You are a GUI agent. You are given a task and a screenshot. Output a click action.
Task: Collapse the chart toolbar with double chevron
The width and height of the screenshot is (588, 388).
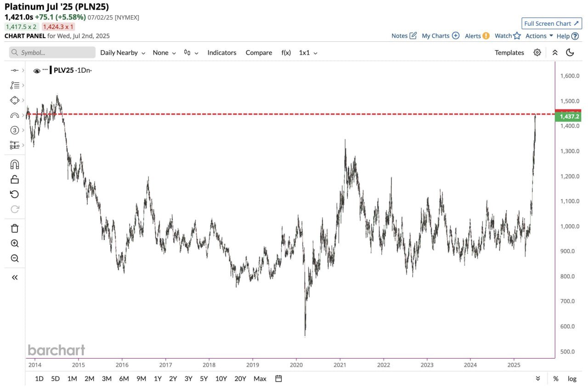pyautogui.click(x=555, y=52)
